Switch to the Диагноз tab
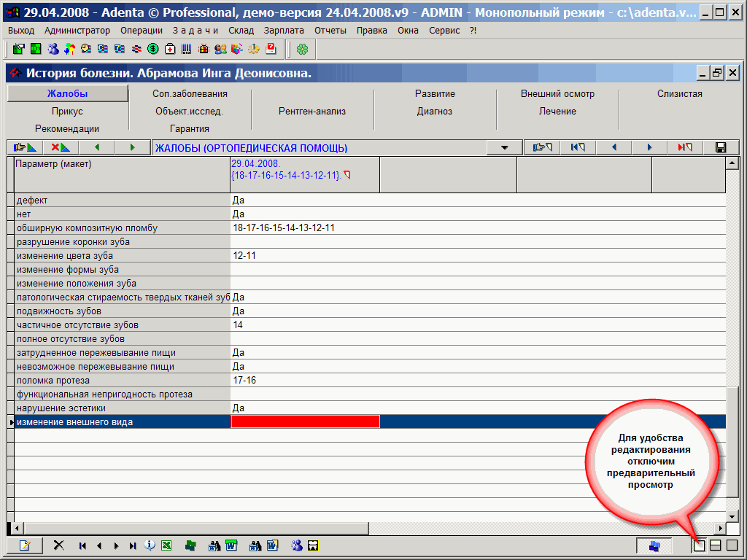 point(435,112)
